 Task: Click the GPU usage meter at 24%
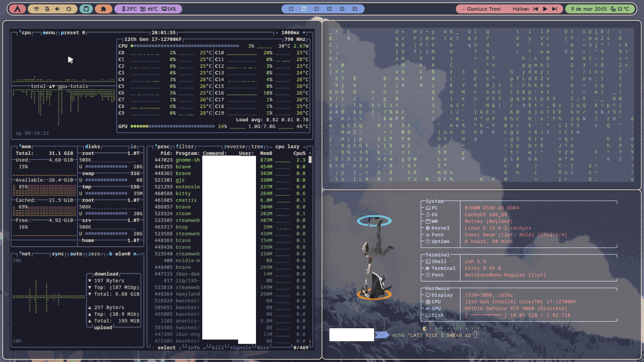tap(173, 127)
